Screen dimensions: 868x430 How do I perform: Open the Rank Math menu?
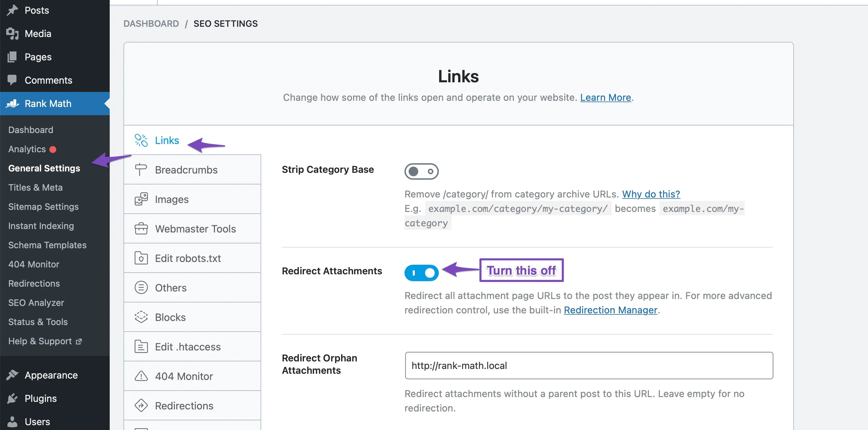click(x=55, y=104)
